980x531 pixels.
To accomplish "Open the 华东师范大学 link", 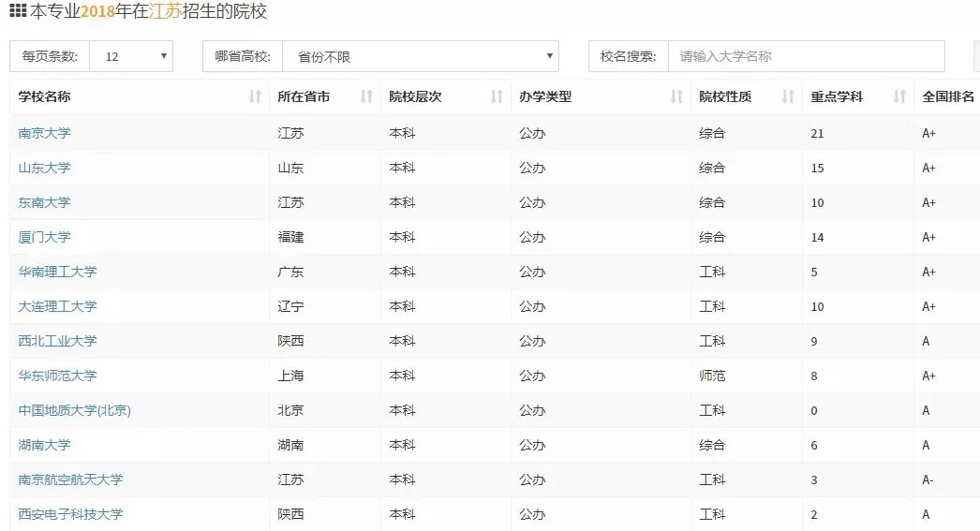I will pyautogui.click(x=57, y=376).
